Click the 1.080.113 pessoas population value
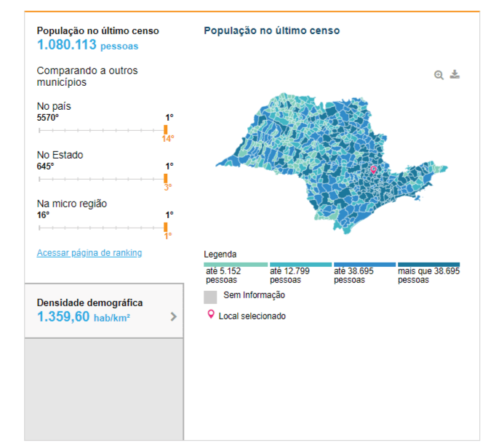 pos(87,45)
